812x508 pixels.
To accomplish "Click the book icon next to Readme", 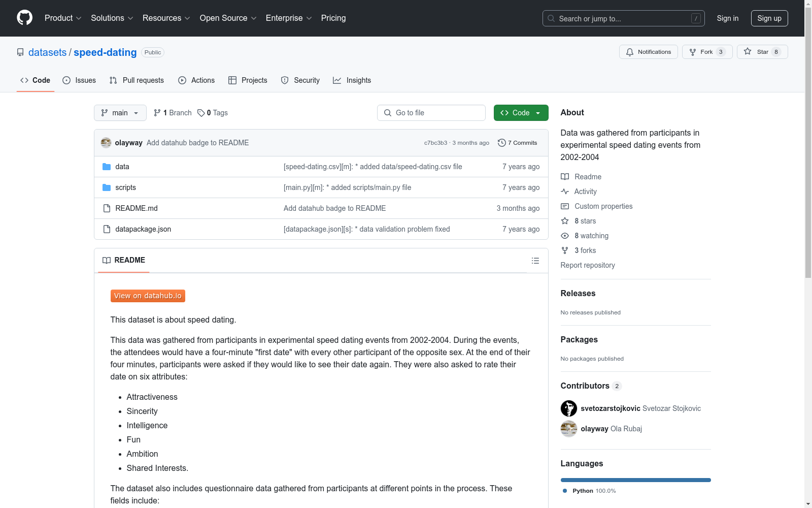I will 565,177.
